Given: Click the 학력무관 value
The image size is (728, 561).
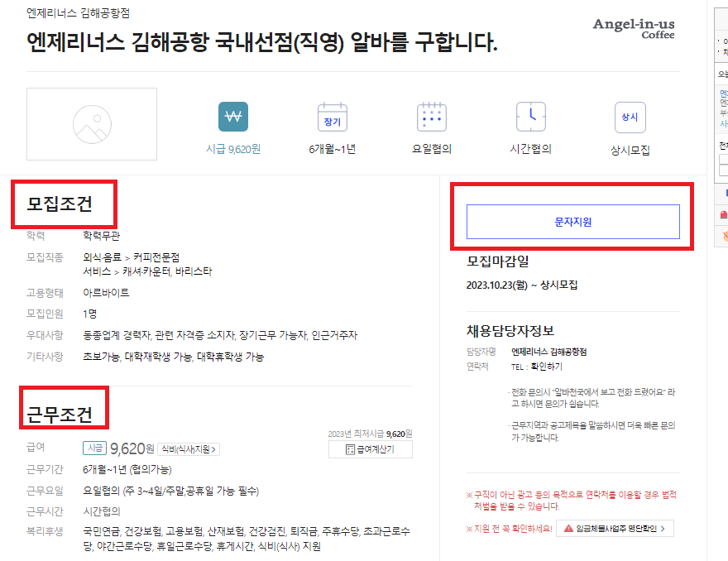Looking at the screenshot, I should click(101, 236).
